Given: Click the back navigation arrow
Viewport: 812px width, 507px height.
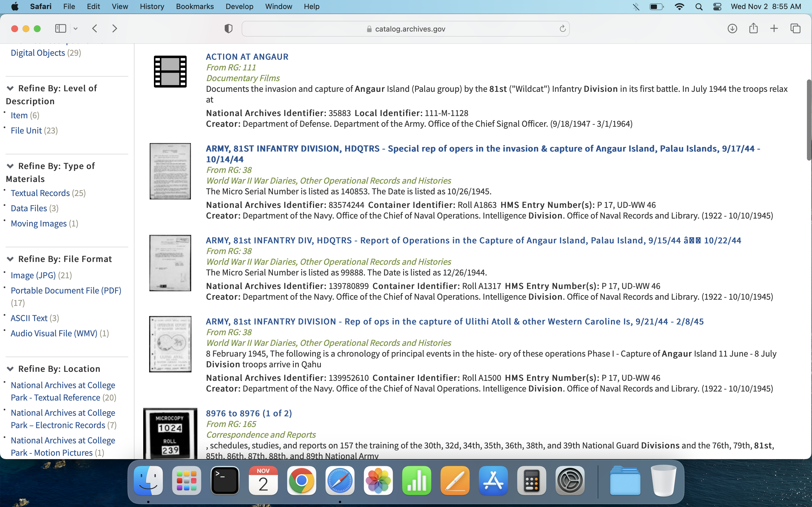Looking at the screenshot, I should tap(95, 28).
